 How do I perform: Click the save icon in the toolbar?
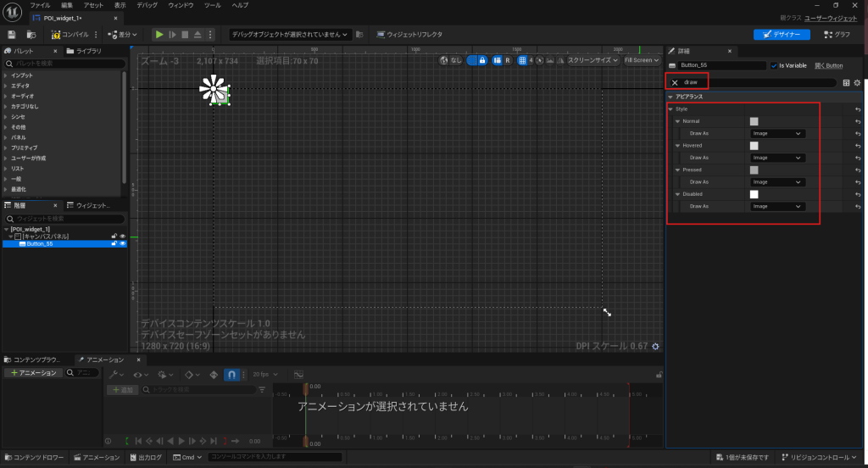pyautogui.click(x=12, y=35)
